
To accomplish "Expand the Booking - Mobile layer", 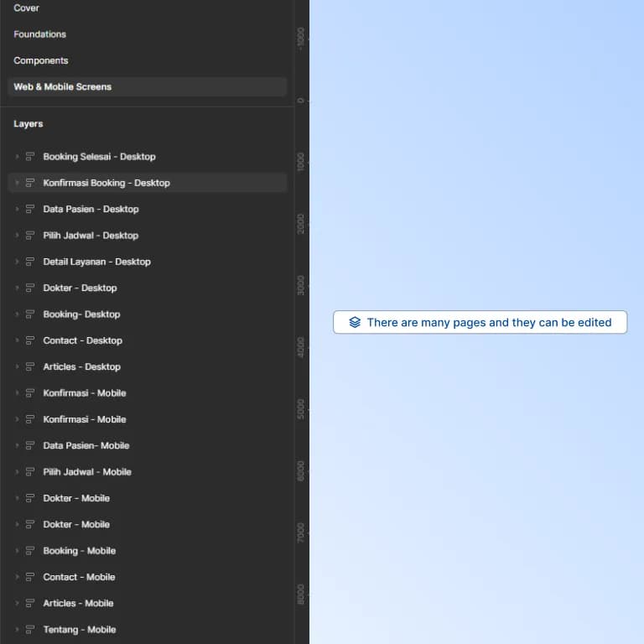I will point(17,551).
